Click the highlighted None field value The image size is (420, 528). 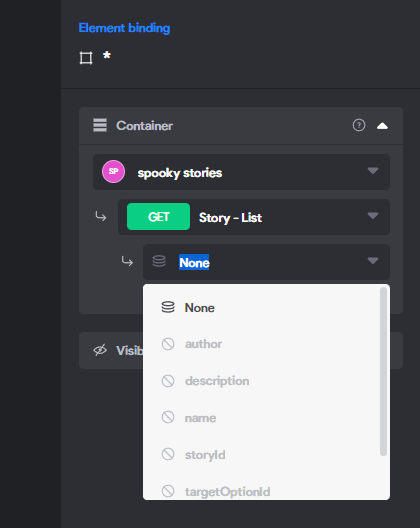tap(194, 262)
